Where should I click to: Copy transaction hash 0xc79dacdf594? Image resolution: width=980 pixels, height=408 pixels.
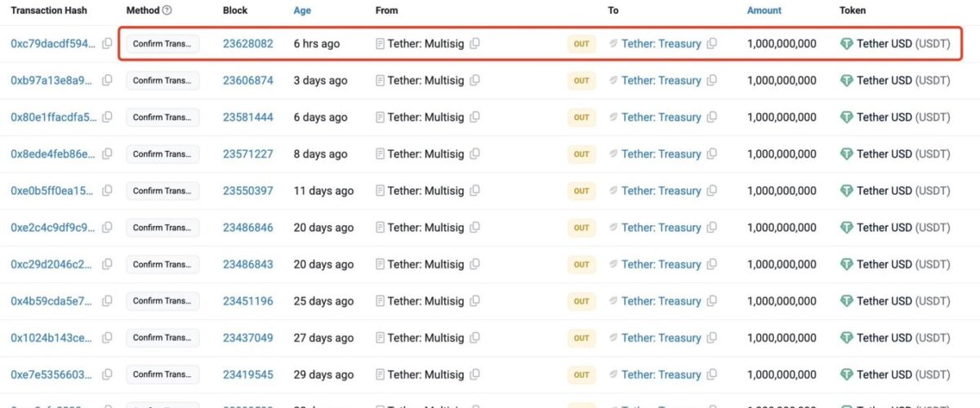[107, 44]
